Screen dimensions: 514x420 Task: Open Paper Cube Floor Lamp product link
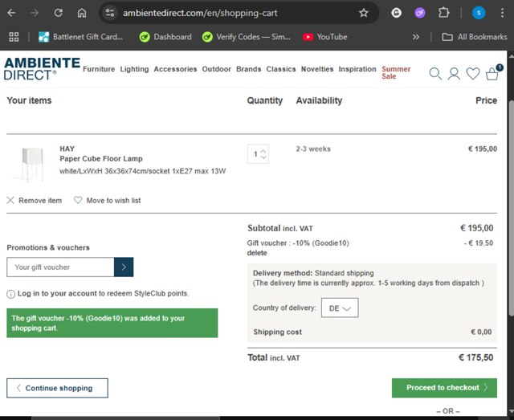[101, 159]
